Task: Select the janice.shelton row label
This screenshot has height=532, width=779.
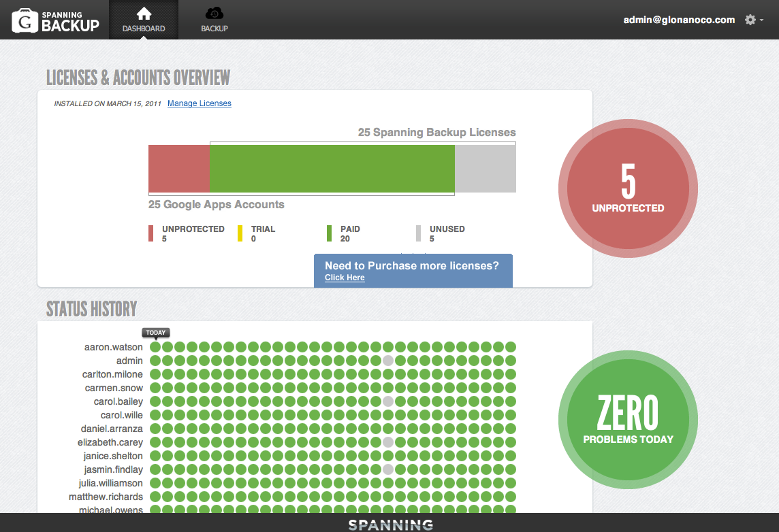Action: coord(113,456)
